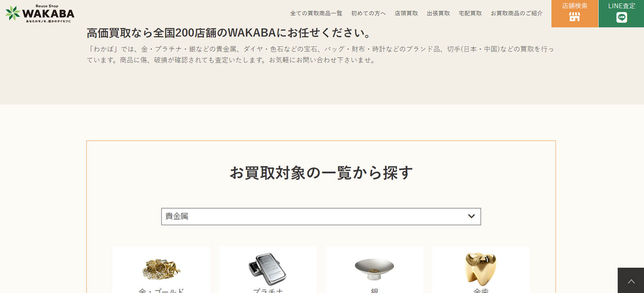This screenshot has width=644, height=293.
Task: Click the back-to-top arrow button
Action: [631, 281]
